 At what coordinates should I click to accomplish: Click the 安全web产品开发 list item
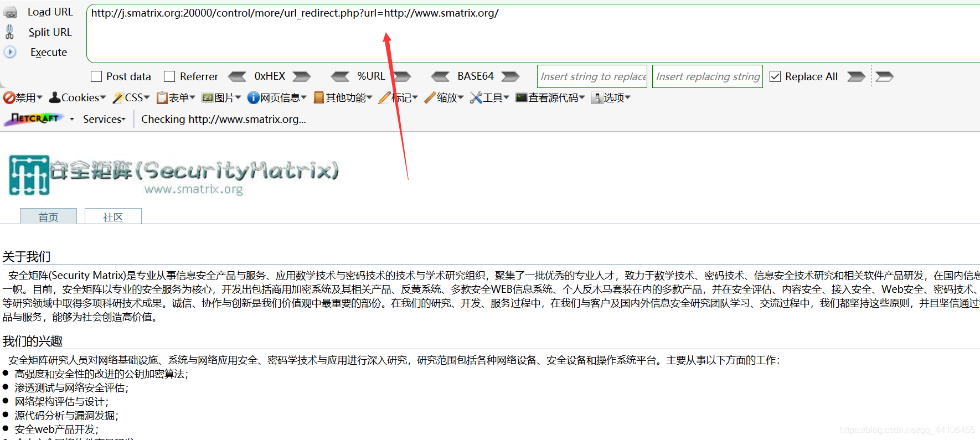(56, 429)
